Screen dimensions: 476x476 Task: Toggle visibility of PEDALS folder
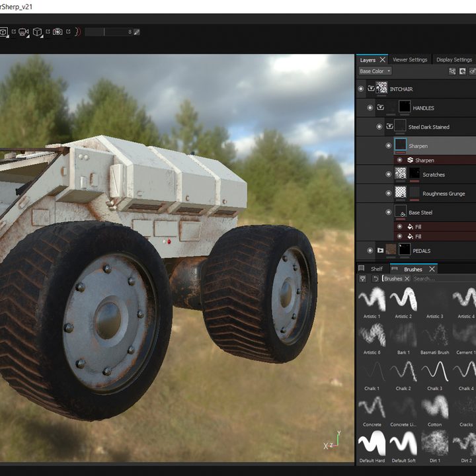[x=370, y=251]
